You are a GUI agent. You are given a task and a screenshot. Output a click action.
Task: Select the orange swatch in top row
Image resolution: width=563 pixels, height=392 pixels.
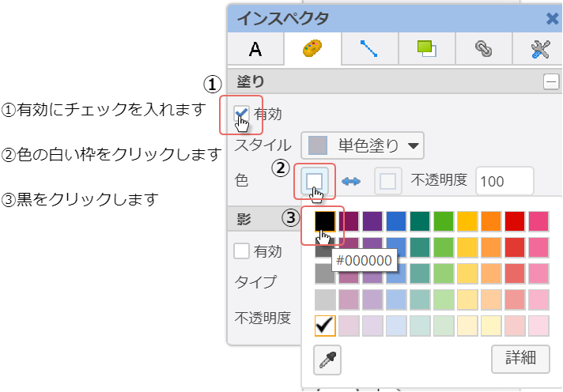click(x=491, y=221)
